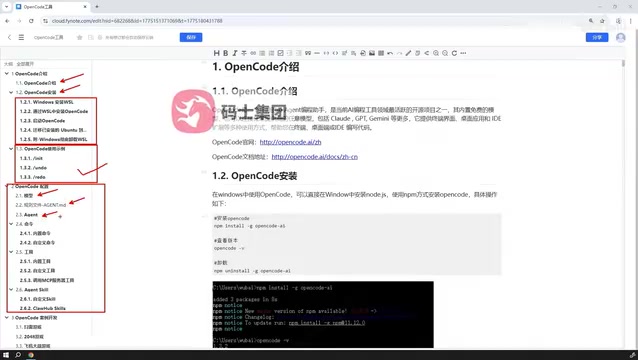Jump to '1.3.1. /init' outline item
The width and height of the screenshot is (638, 360).
pos(31,158)
